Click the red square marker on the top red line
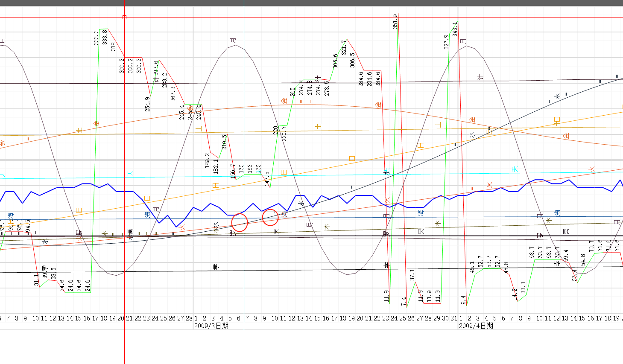This screenshot has height=364, width=623. click(124, 17)
